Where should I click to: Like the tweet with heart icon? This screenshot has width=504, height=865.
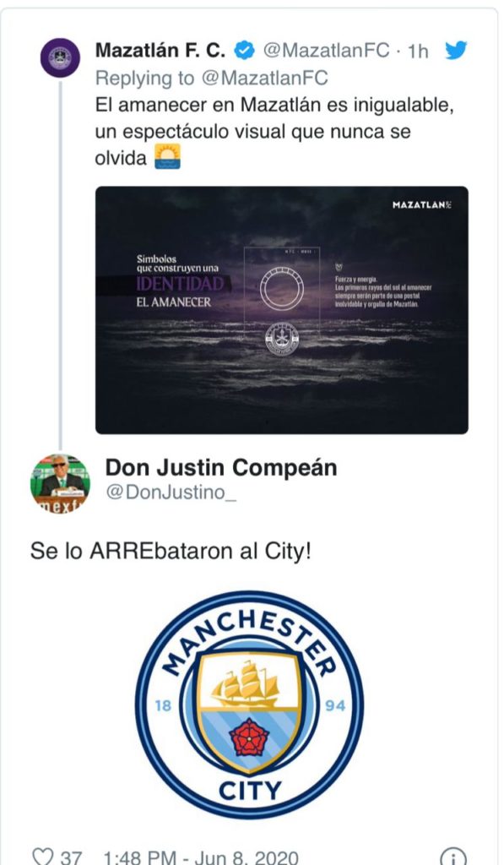point(42,857)
